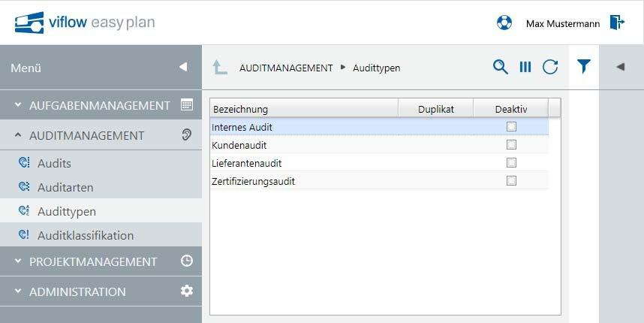Image resolution: width=644 pixels, height=323 pixels.
Task: Click the AUDITMANAGEMENT breadcrumb link
Action: click(x=285, y=68)
